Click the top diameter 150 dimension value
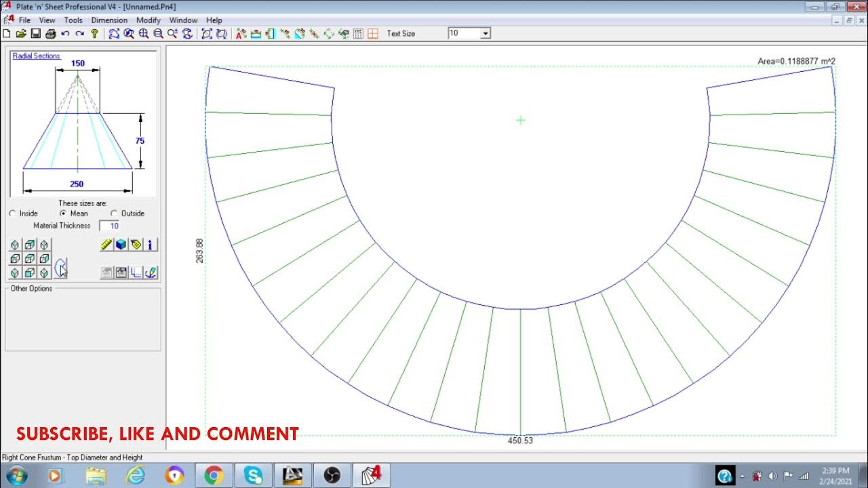Viewport: 868px width, 488px height. [x=78, y=64]
